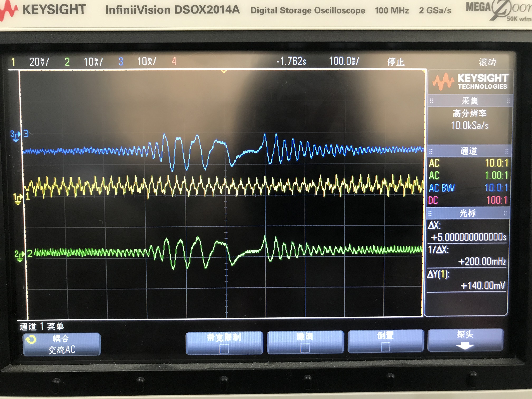The image size is (532, 399).
Task: Click the grip dots left of 采集 header
Action: pos(431,101)
